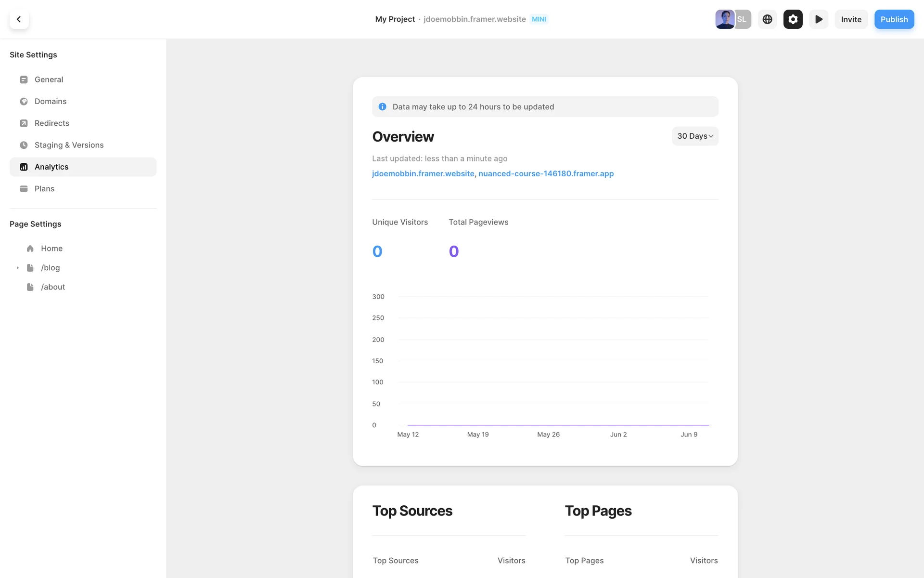
Task: Expand the /blog page tree
Action: click(18, 268)
